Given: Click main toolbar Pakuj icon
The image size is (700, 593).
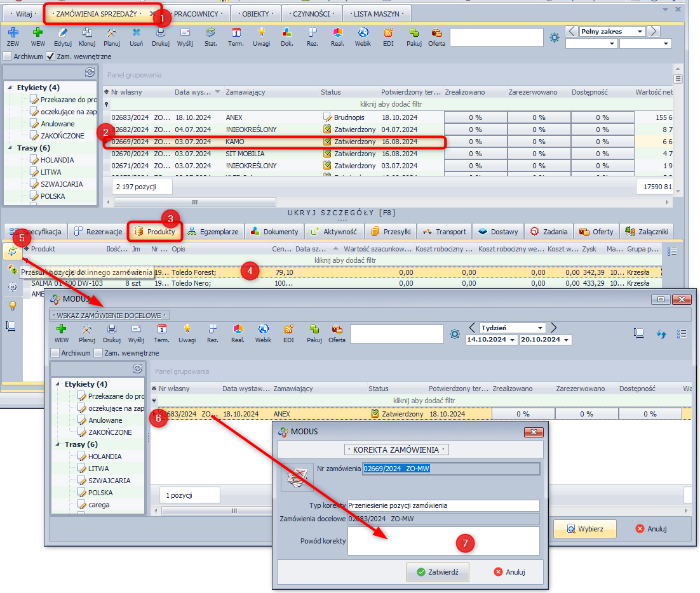Looking at the screenshot, I should click(x=414, y=32).
